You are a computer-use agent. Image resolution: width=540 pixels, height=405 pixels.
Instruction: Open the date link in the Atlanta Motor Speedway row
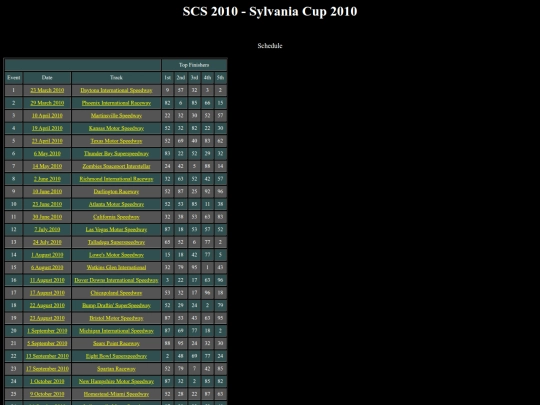[47, 204]
